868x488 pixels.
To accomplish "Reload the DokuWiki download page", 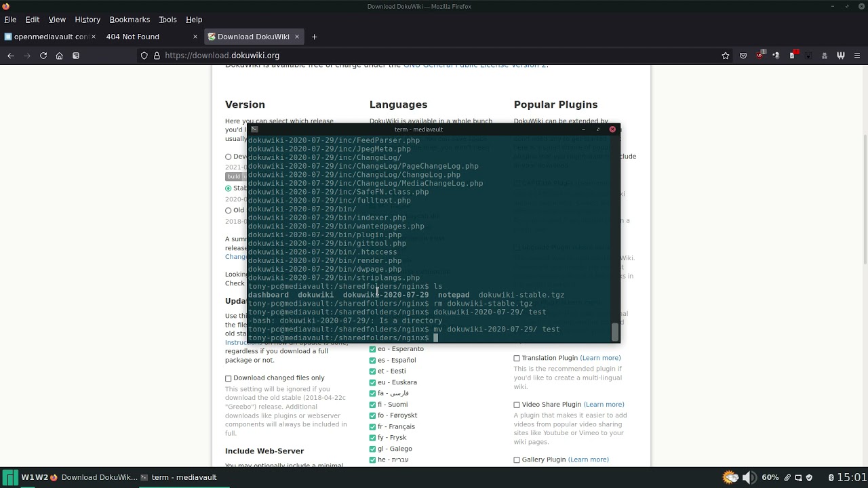I will point(43,56).
